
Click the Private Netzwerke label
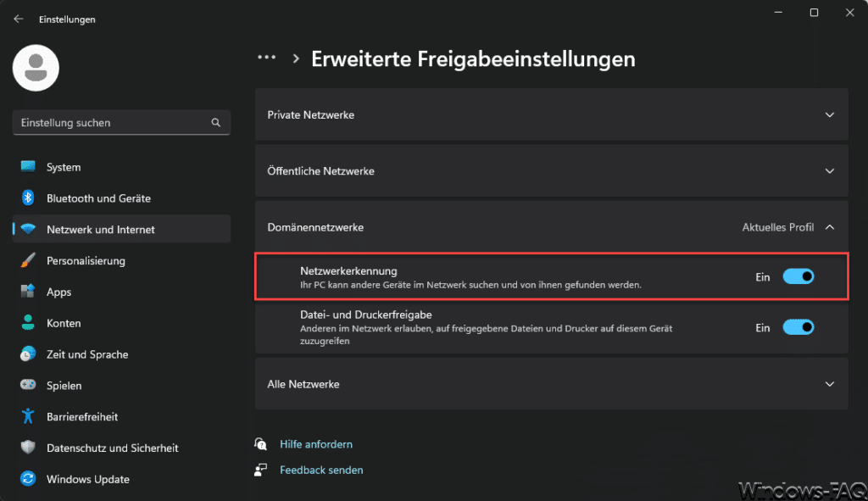coord(310,115)
